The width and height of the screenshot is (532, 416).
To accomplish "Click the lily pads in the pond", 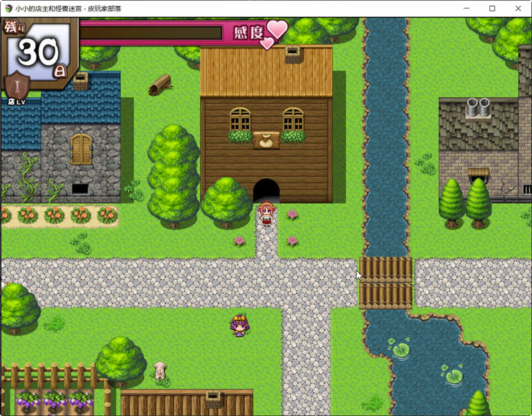I will [401, 349].
